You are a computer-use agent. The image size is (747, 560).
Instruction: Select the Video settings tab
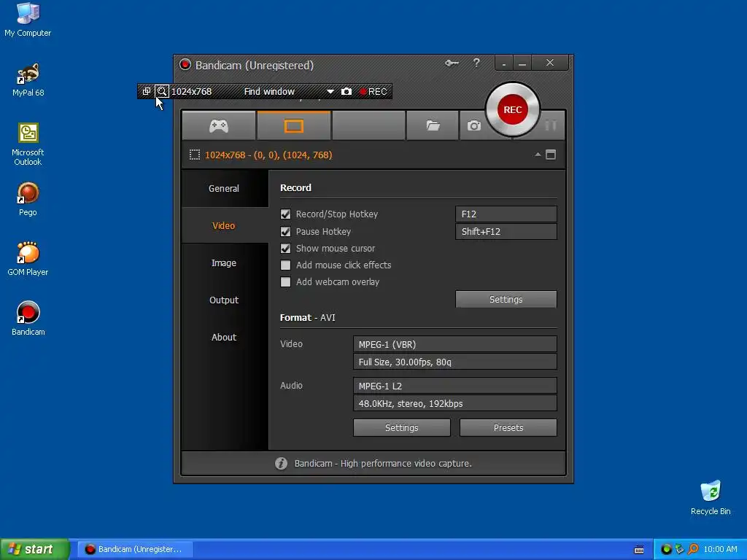coord(224,225)
